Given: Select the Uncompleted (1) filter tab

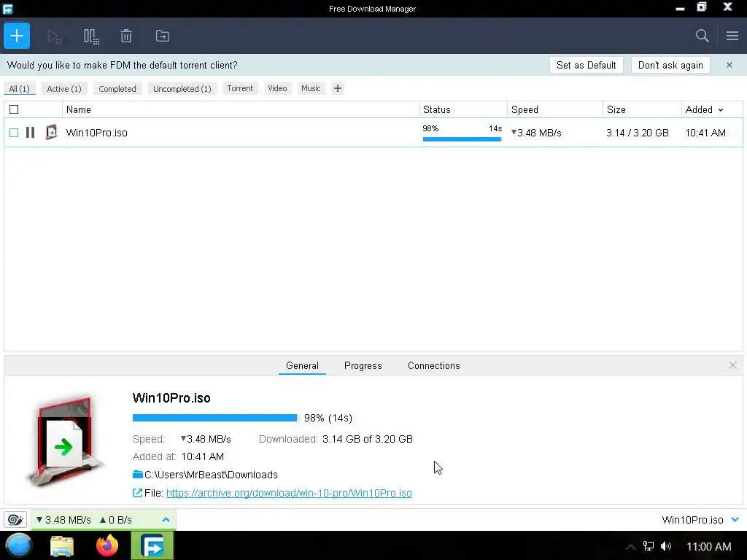Looking at the screenshot, I should [x=182, y=88].
